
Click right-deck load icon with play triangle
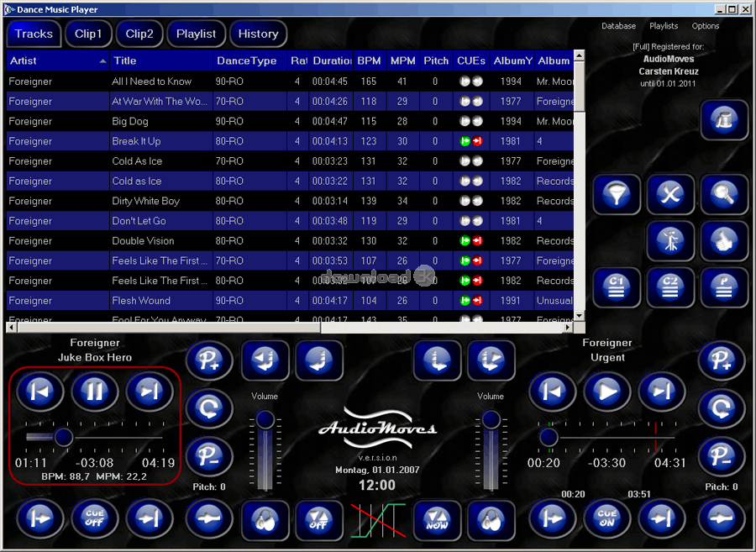coord(491,360)
